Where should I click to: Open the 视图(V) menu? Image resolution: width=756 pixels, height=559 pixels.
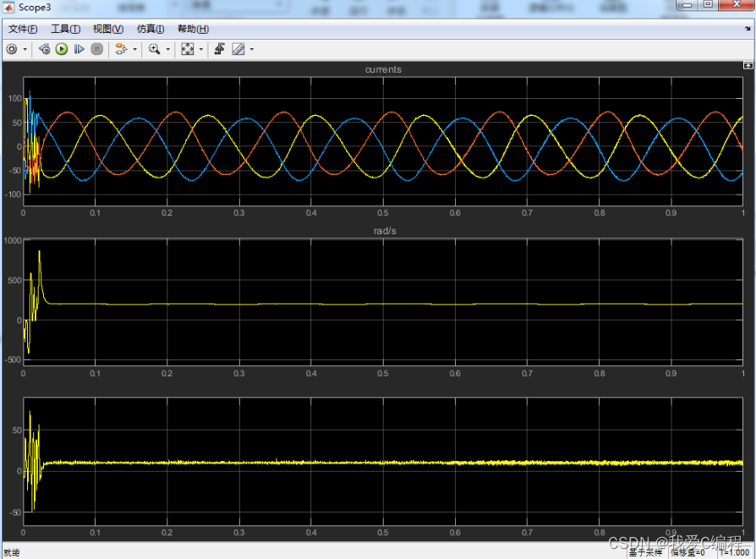[x=108, y=29]
